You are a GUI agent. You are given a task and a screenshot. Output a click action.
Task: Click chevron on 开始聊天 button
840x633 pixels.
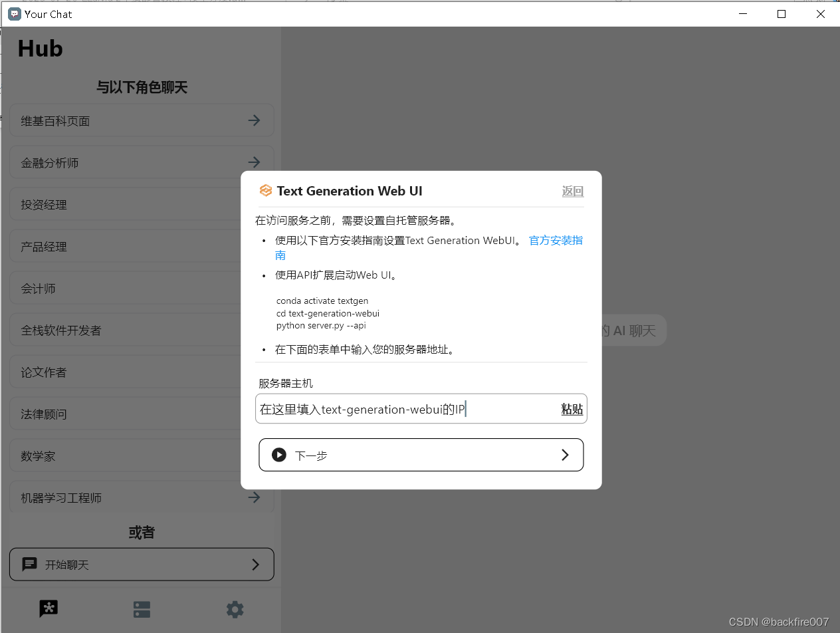click(x=255, y=565)
